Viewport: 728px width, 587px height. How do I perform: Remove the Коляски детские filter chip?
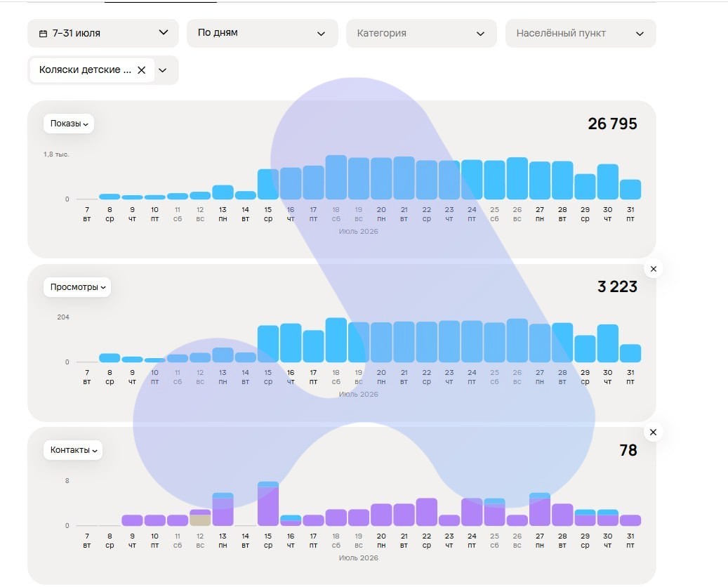coord(142,70)
